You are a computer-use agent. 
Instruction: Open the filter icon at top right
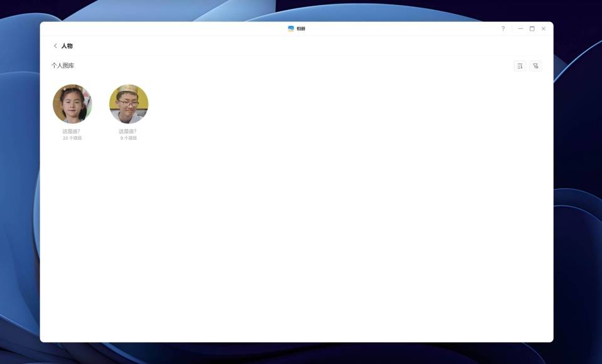click(x=536, y=66)
